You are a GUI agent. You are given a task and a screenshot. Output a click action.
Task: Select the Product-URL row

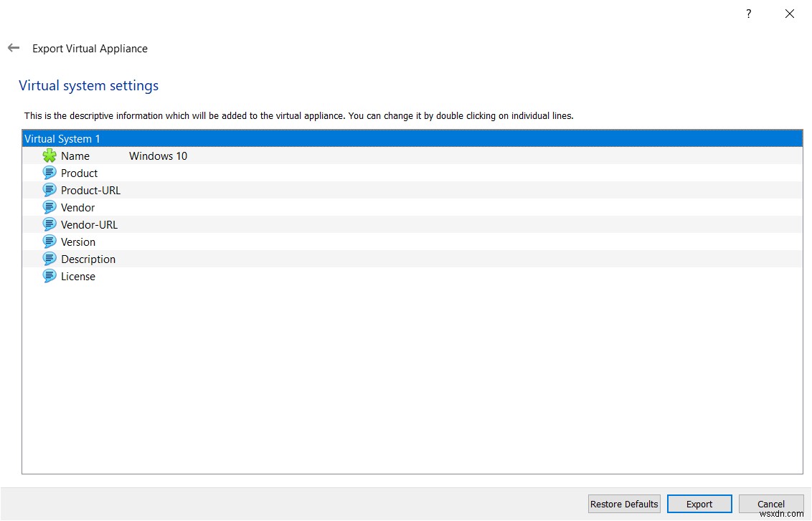[x=90, y=190]
